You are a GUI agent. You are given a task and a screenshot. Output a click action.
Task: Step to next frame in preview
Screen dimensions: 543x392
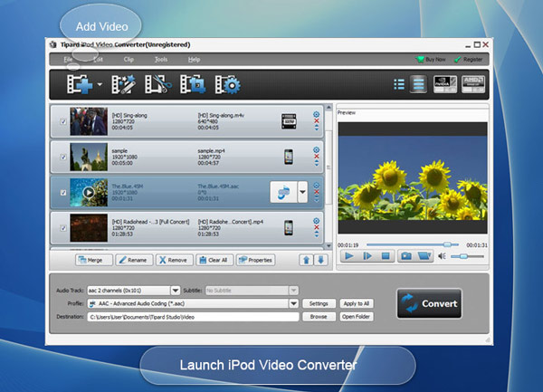tap(367, 256)
